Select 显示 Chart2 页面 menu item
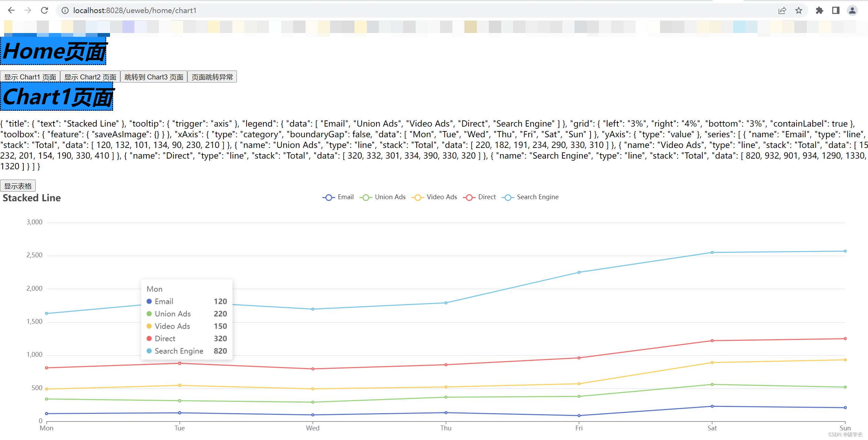This screenshot has height=440, width=868. tap(89, 77)
